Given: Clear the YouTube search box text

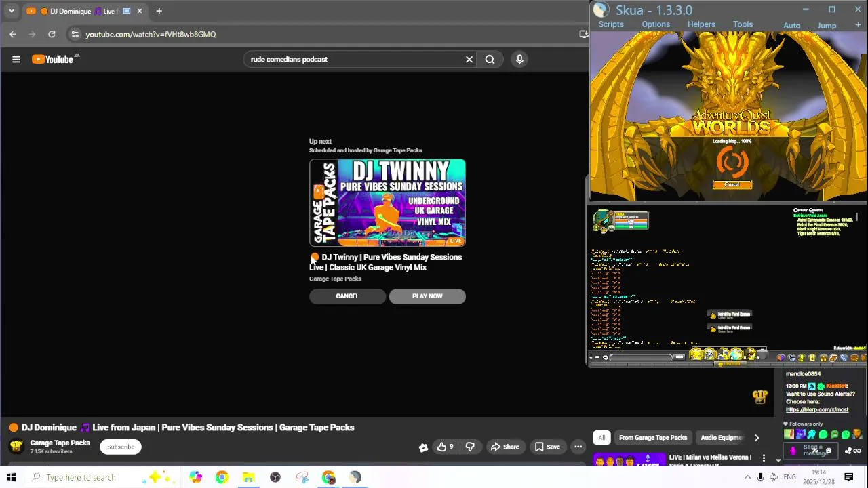Looking at the screenshot, I should pos(469,60).
